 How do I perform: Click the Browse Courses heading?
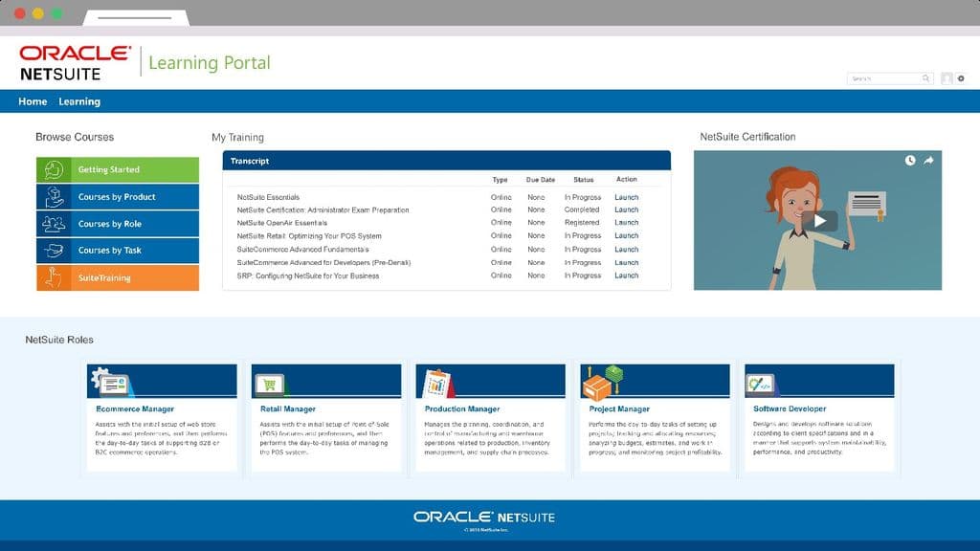[75, 137]
